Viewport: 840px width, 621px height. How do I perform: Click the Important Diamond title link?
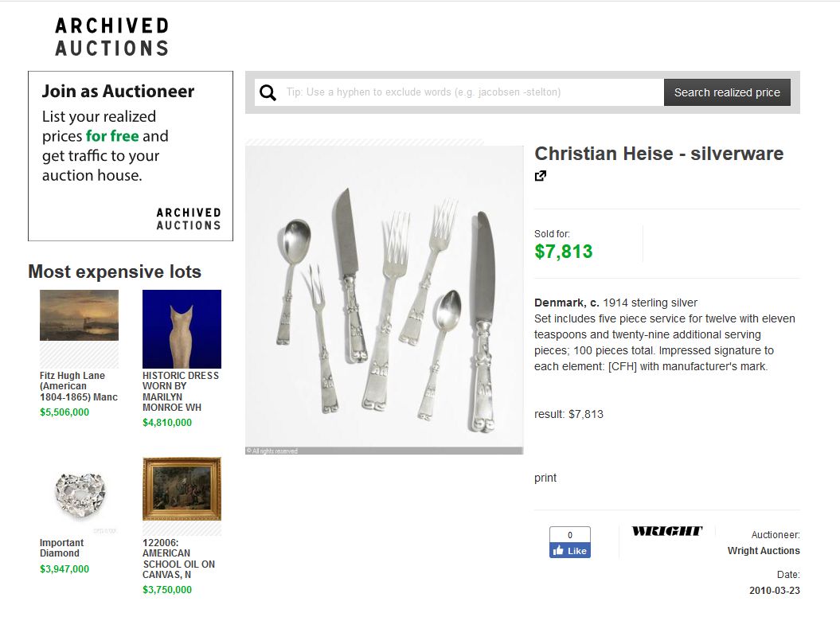(x=61, y=548)
